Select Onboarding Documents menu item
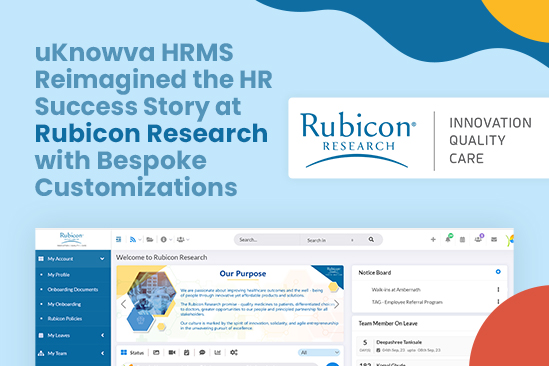Screen dimensions: 549x366 pos(73,290)
